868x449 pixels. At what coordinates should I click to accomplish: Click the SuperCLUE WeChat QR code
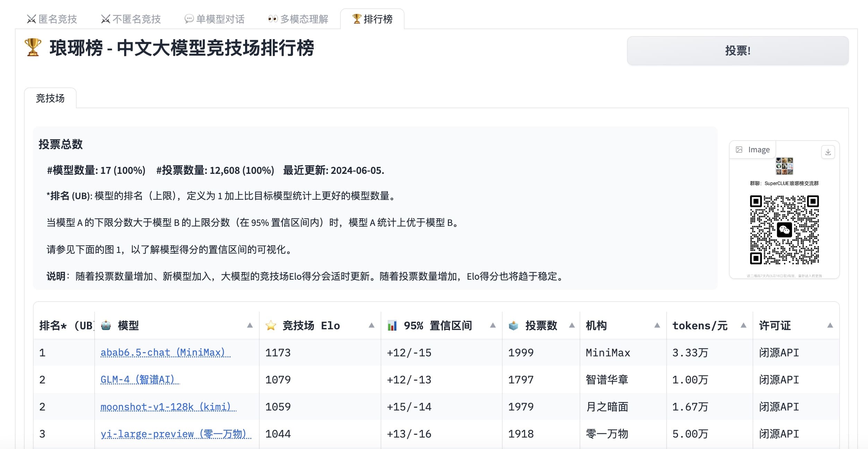pyautogui.click(x=784, y=230)
